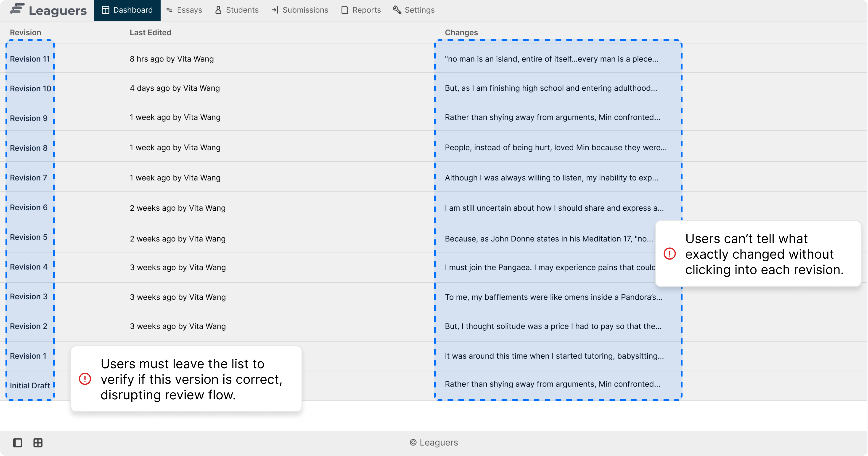This screenshot has width=868, height=456.
Task: View Revision 3
Action: [x=29, y=296]
